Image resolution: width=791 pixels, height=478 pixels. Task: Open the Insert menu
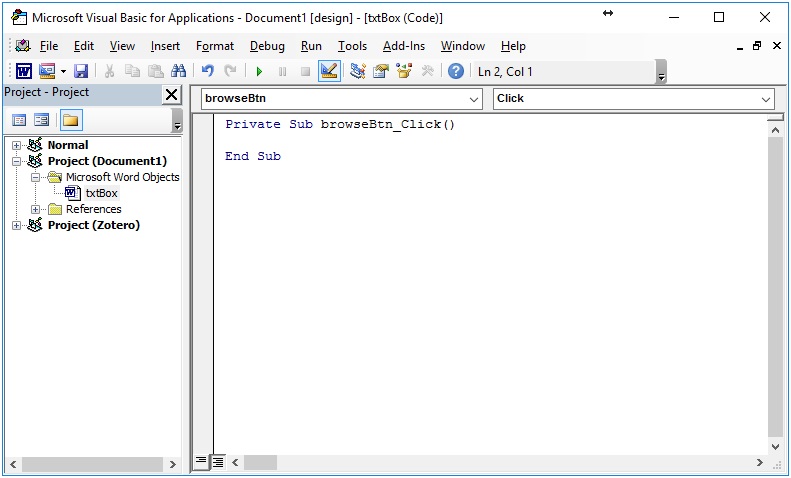pos(165,46)
